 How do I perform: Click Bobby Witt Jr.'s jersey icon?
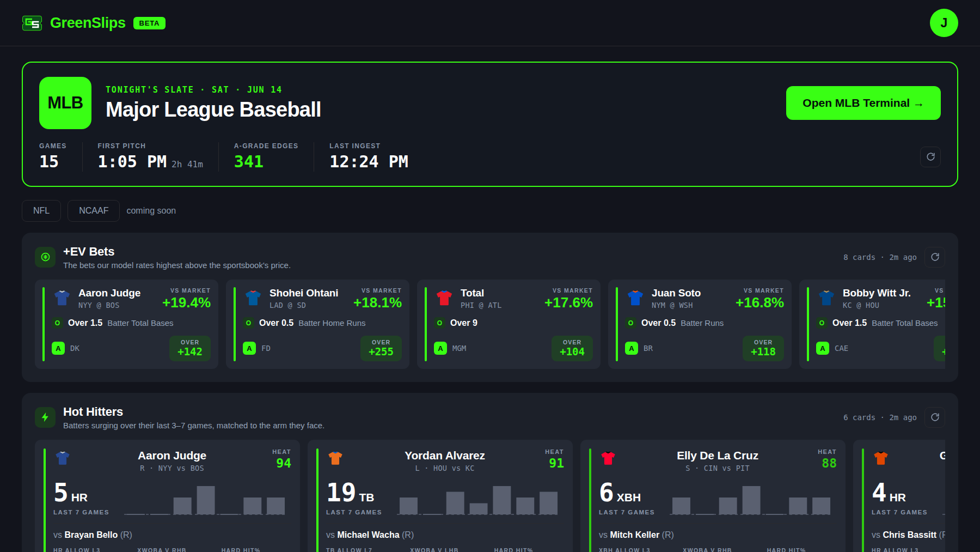click(826, 298)
